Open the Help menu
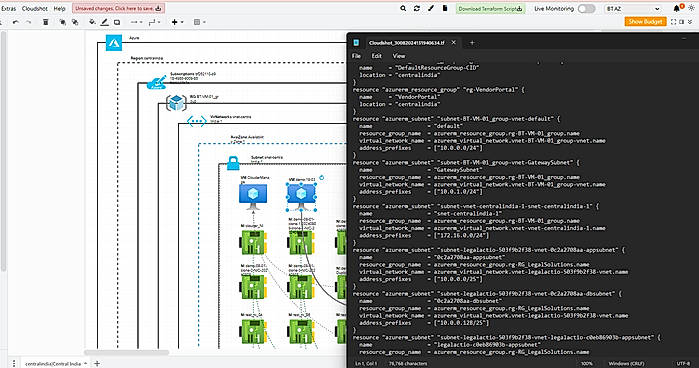This screenshot has height=368, width=699. 59,8
